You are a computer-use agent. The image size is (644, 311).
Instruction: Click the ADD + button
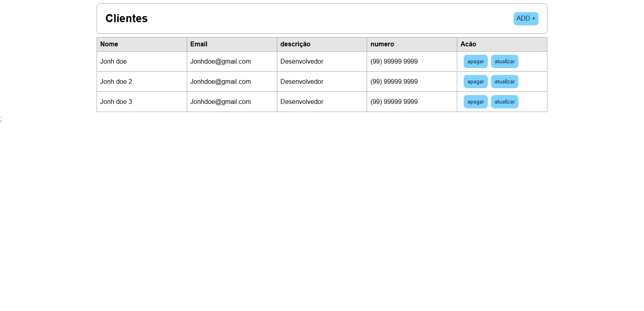pyautogui.click(x=526, y=19)
